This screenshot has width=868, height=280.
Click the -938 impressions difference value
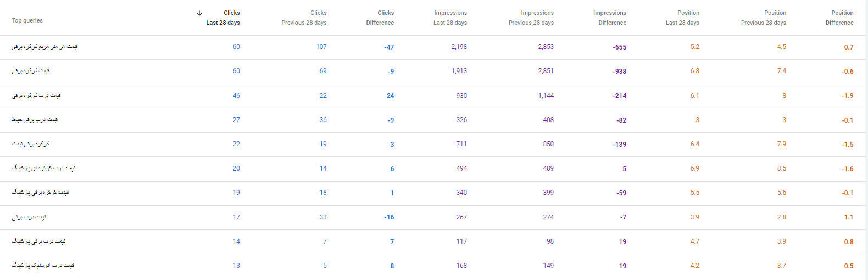[620, 72]
